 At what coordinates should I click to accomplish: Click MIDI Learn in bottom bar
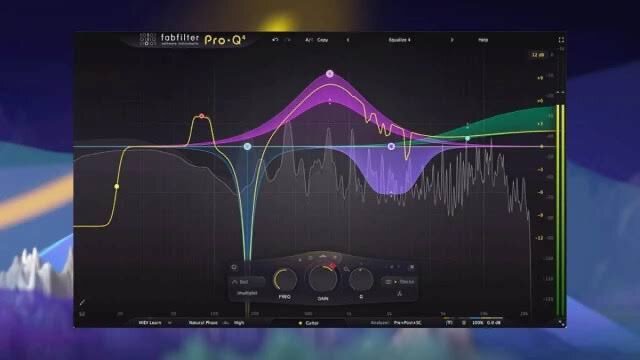tap(150, 323)
